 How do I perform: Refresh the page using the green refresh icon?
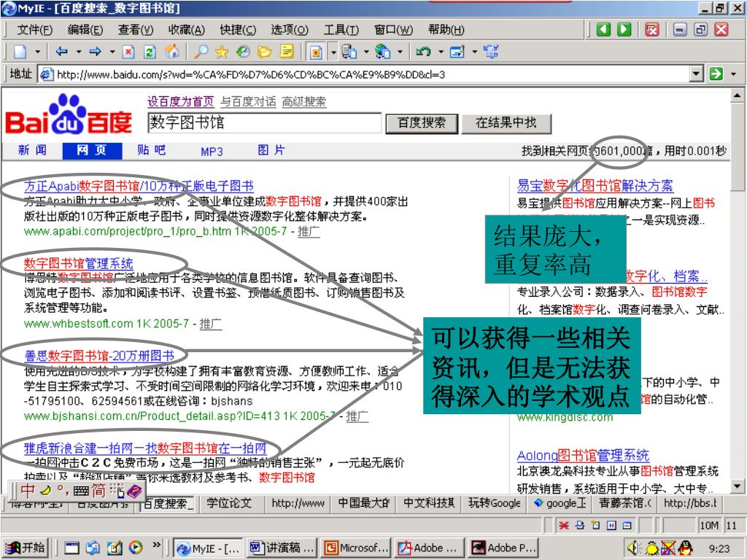click(x=150, y=52)
